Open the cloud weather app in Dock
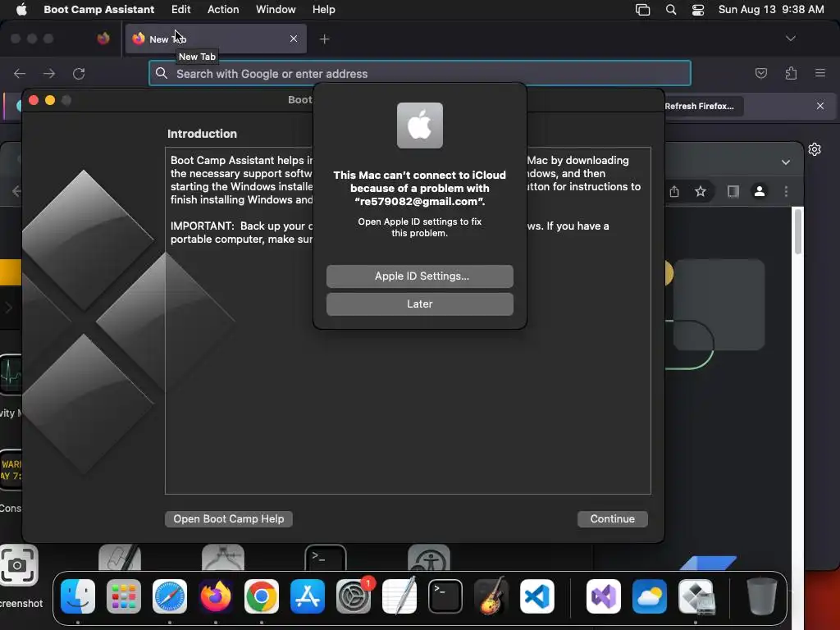 point(650,596)
